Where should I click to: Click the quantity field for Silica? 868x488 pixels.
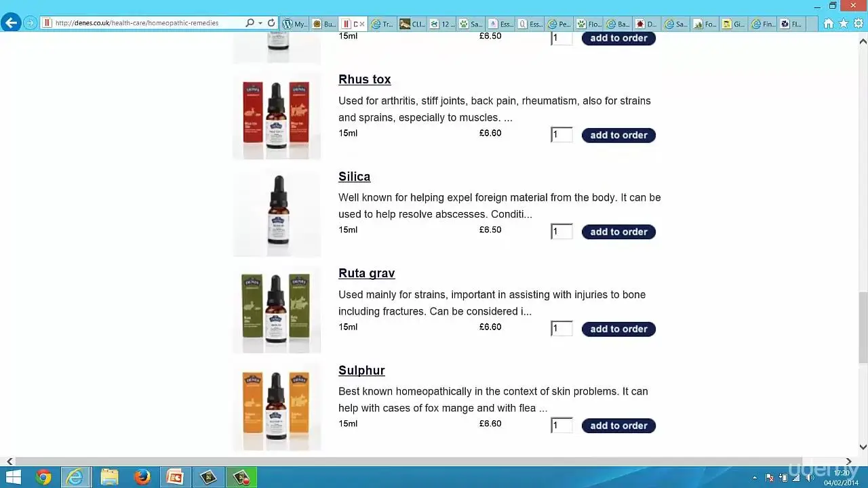(x=561, y=232)
